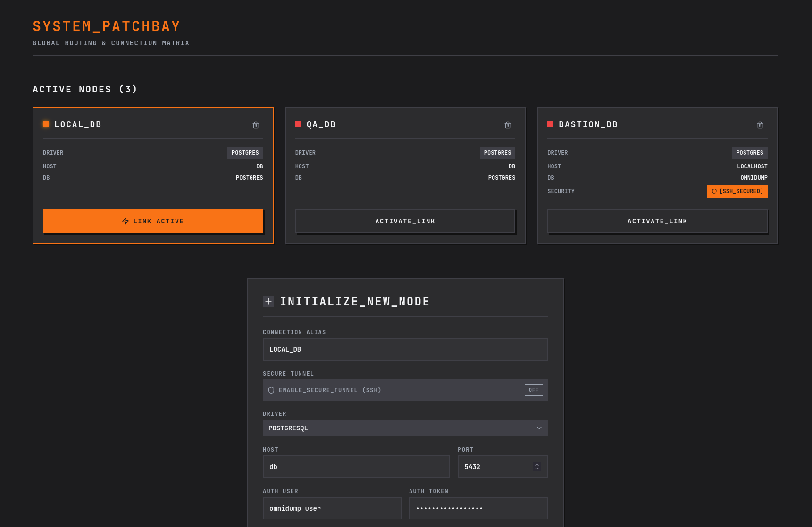812x527 pixels.
Task: Click the orange LINK ACTIVE button
Action: coord(153,221)
